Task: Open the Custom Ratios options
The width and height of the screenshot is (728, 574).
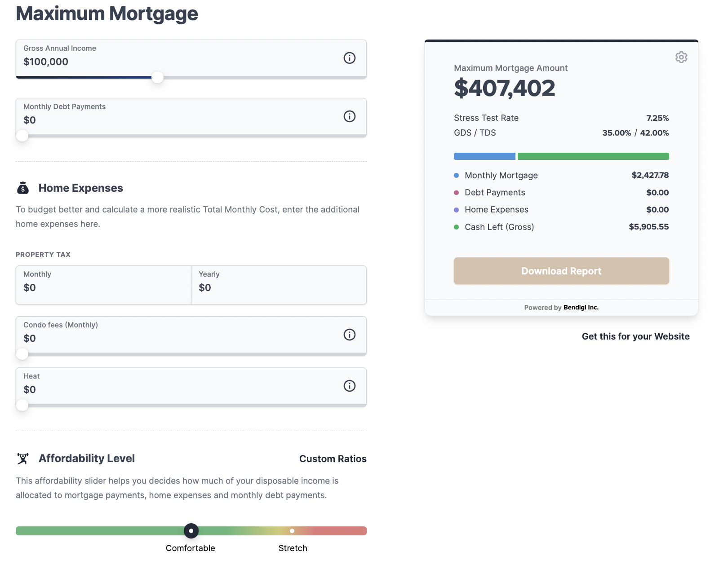Action: pyautogui.click(x=333, y=459)
